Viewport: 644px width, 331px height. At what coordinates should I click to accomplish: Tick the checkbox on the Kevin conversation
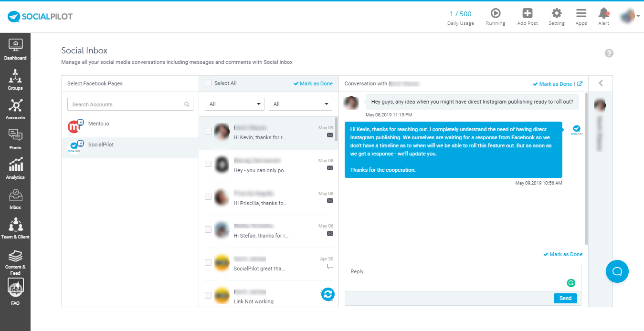pos(208,130)
